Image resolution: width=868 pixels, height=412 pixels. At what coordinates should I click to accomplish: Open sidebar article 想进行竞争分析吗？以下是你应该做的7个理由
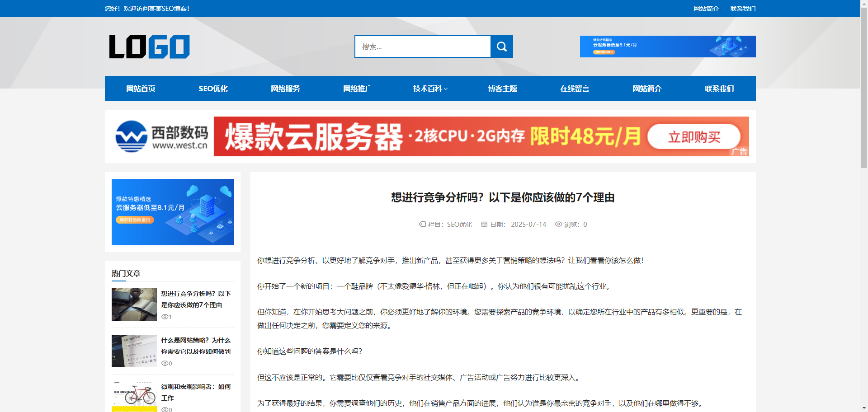pyautogui.click(x=196, y=299)
